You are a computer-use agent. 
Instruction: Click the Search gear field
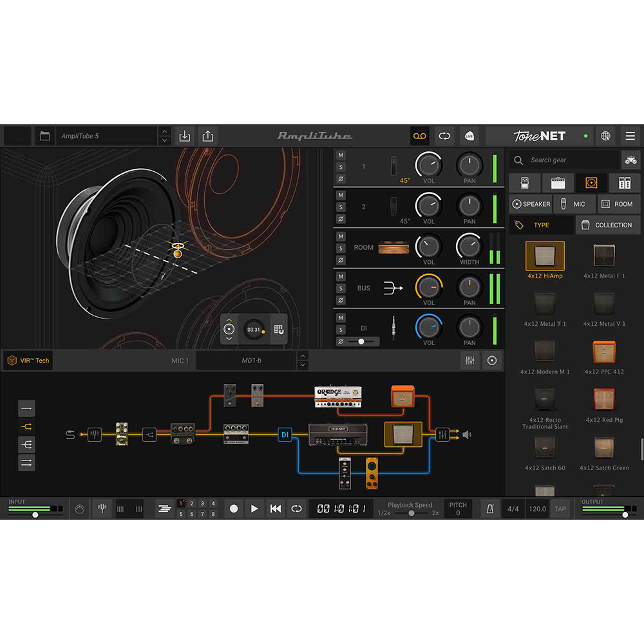click(x=565, y=160)
